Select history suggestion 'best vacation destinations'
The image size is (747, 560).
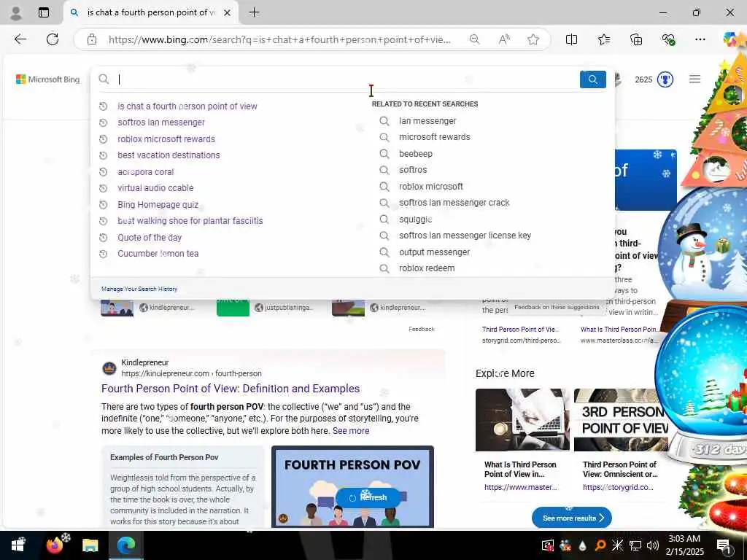click(169, 155)
